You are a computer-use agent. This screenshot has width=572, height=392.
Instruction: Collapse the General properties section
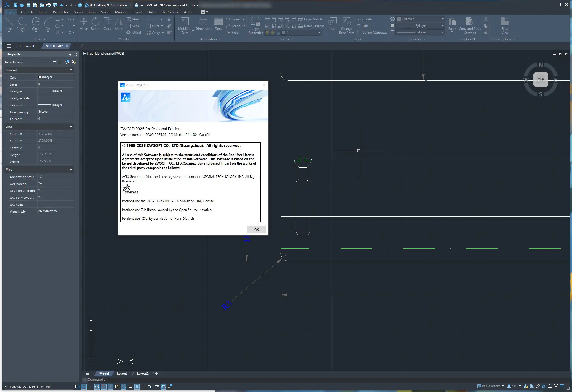click(x=71, y=70)
